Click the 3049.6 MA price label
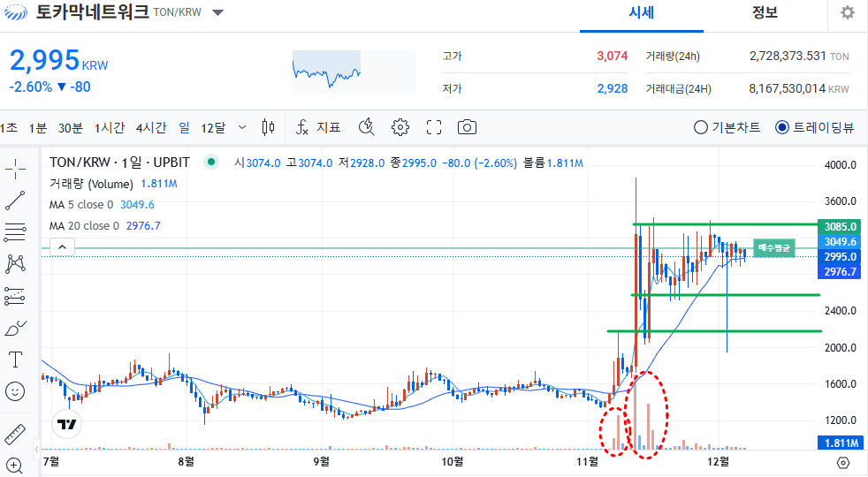 pyautogui.click(x=840, y=241)
